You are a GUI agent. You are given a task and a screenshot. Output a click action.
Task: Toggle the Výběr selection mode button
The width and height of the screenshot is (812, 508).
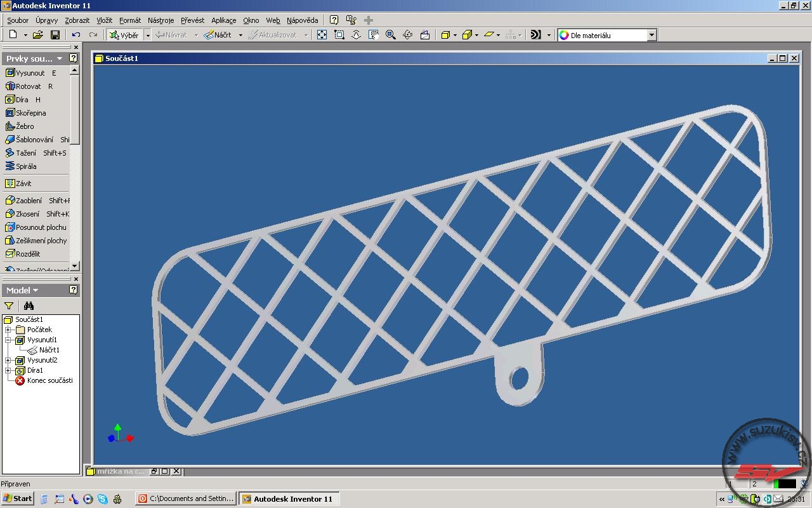coord(124,35)
